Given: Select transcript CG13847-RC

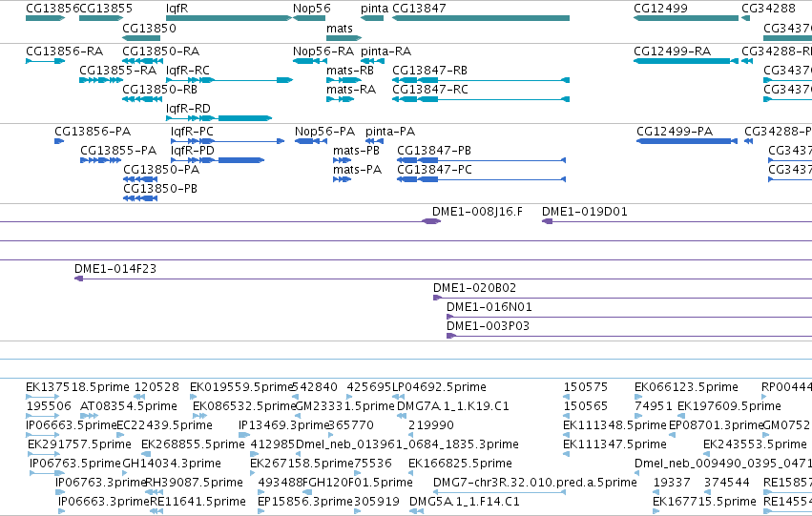Looking at the screenshot, I should (x=481, y=99).
